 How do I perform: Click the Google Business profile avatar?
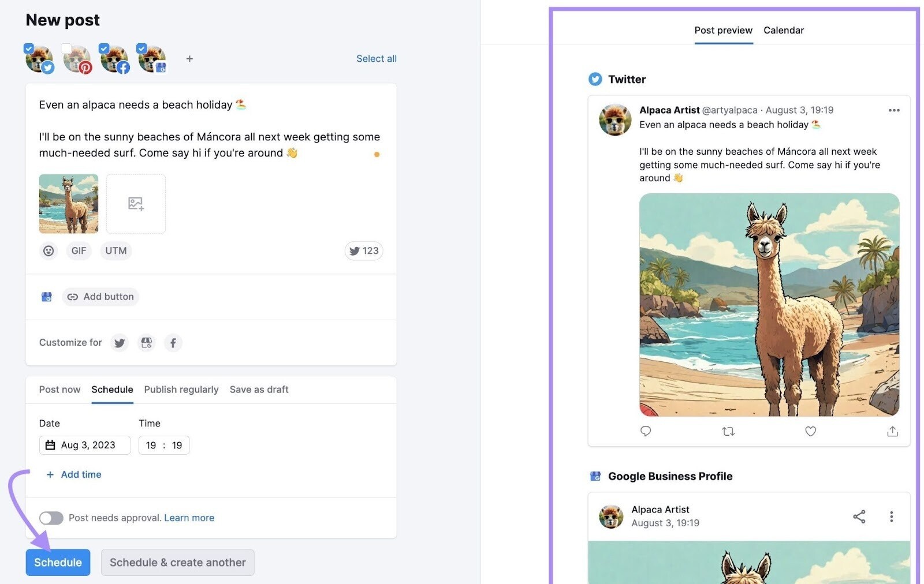[152, 59]
